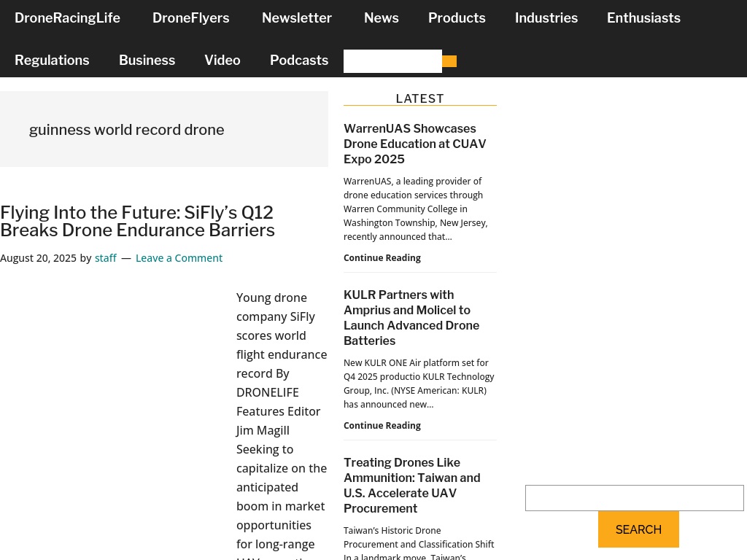Open the News section
The image size is (747, 560).
(381, 18)
